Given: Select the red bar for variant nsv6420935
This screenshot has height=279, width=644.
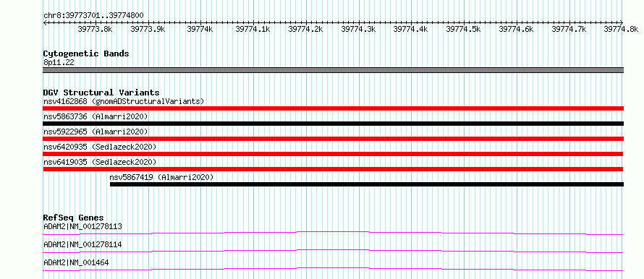Looking at the screenshot, I should tap(333, 154).
